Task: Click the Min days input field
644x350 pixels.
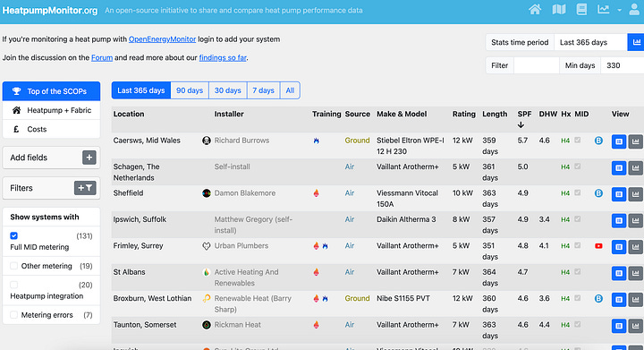Action: click(623, 65)
